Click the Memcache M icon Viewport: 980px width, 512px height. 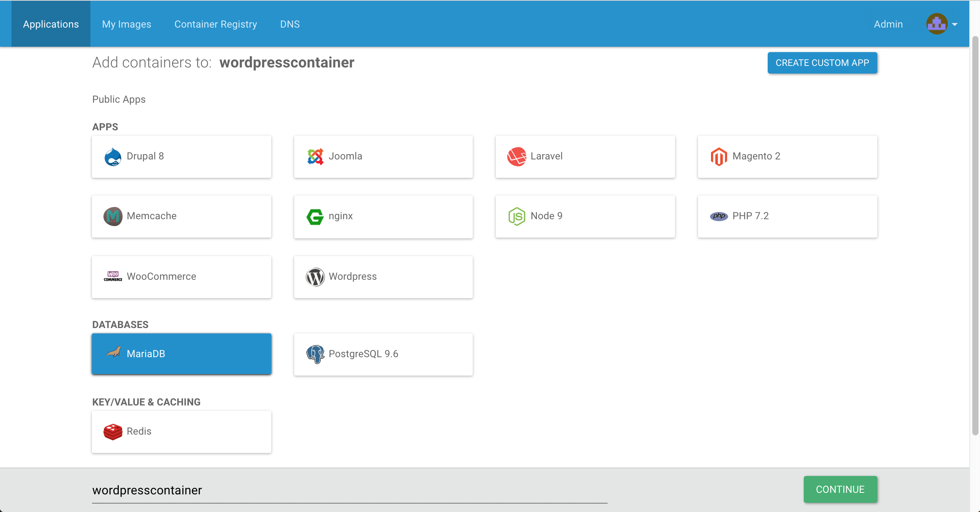point(113,217)
